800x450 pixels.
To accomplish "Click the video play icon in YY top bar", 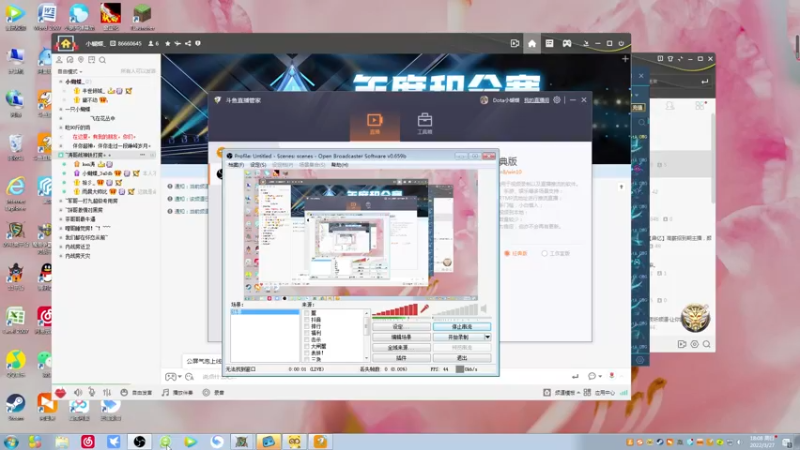I will [x=515, y=44].
